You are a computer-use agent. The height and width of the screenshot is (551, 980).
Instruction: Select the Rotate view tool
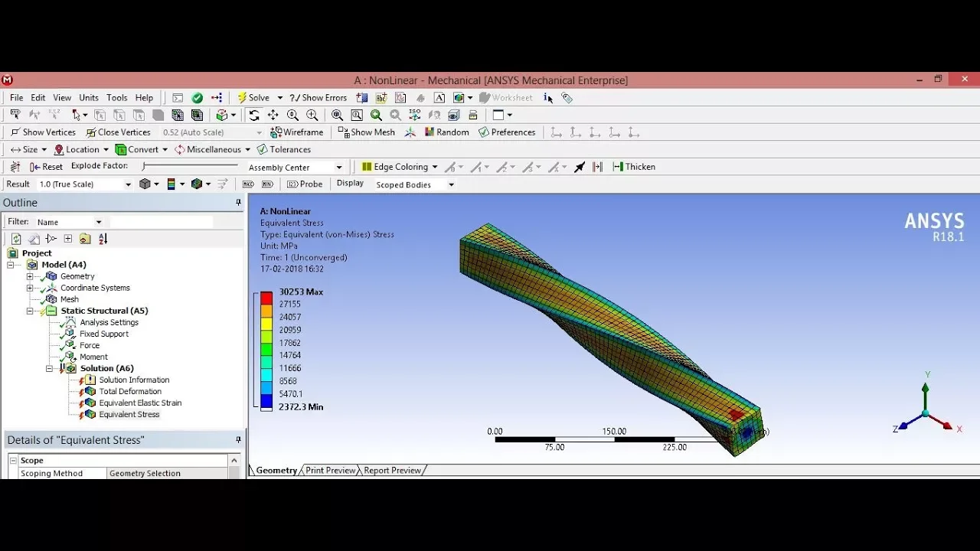pos(254,115)
